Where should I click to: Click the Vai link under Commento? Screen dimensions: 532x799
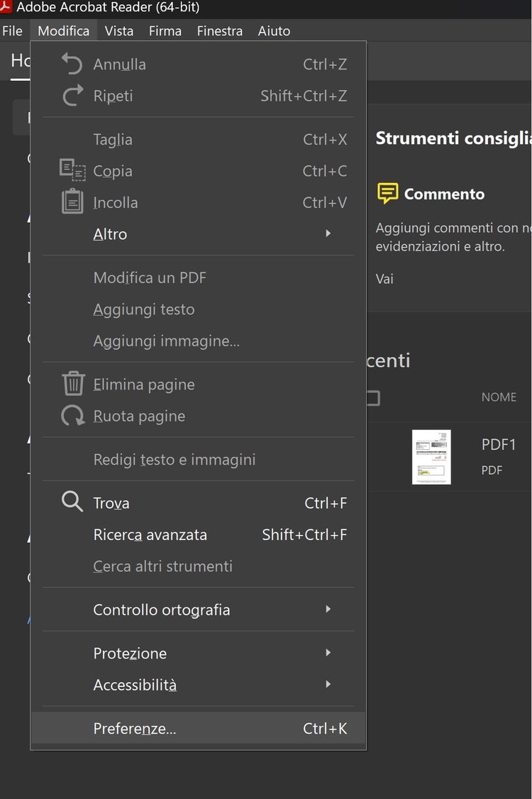384,279
